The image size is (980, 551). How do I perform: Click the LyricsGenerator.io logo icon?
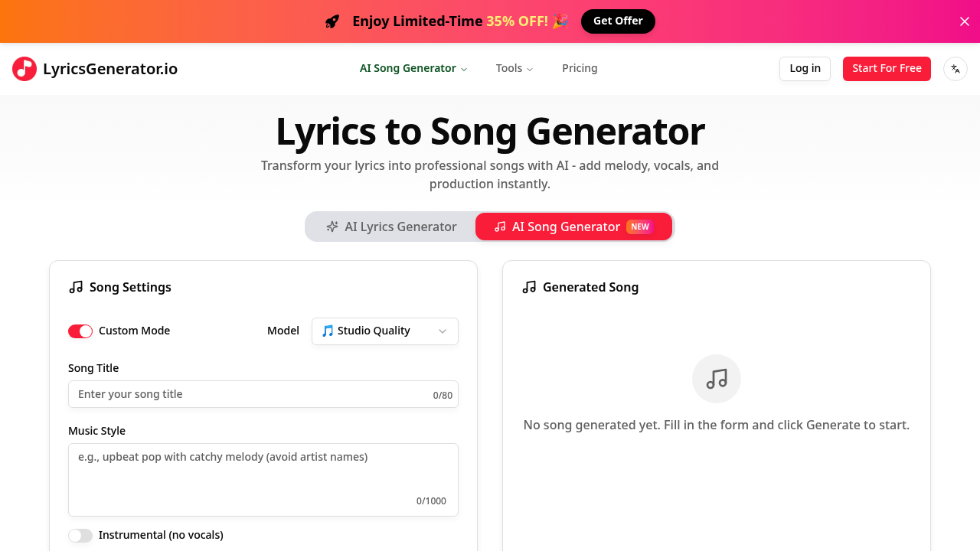tap(24, 68)
